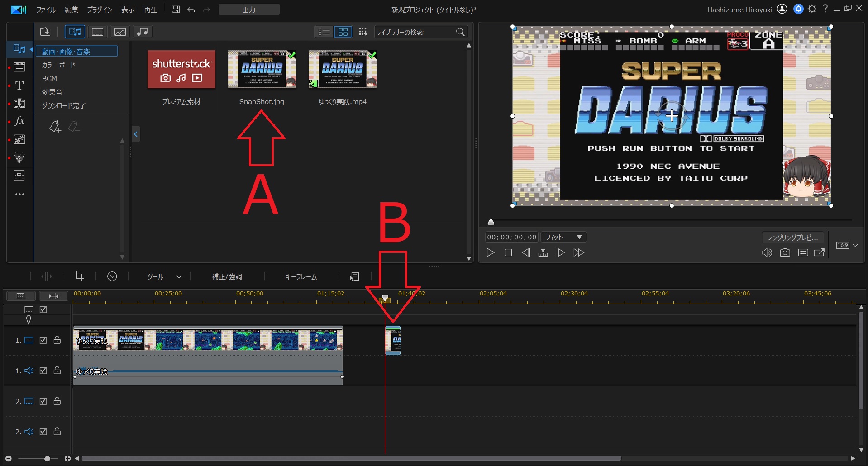868x466 pixels.
Task: Play the preview
Action: 491,252
